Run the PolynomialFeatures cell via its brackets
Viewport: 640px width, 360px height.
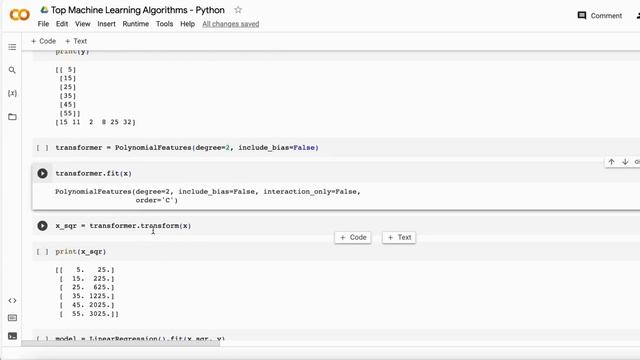coord(42,148)
